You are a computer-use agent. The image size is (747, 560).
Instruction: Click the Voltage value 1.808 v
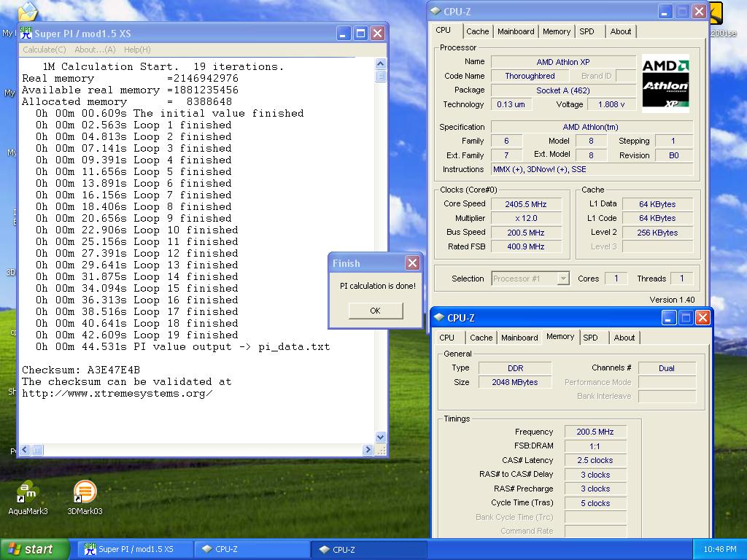tap(611, 104)
